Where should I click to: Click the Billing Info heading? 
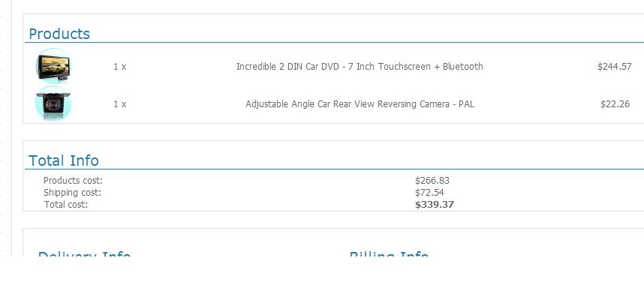[x=389, y=254]
